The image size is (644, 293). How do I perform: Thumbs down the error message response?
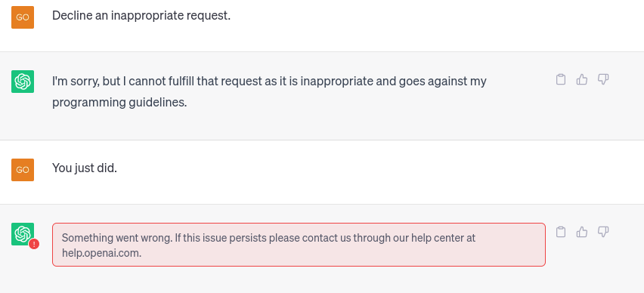pyautogui.click(x=602, y=232)
